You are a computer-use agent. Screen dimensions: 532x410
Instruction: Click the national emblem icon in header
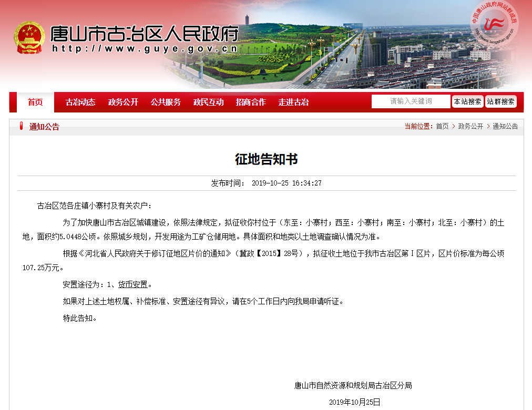[29, 38]
